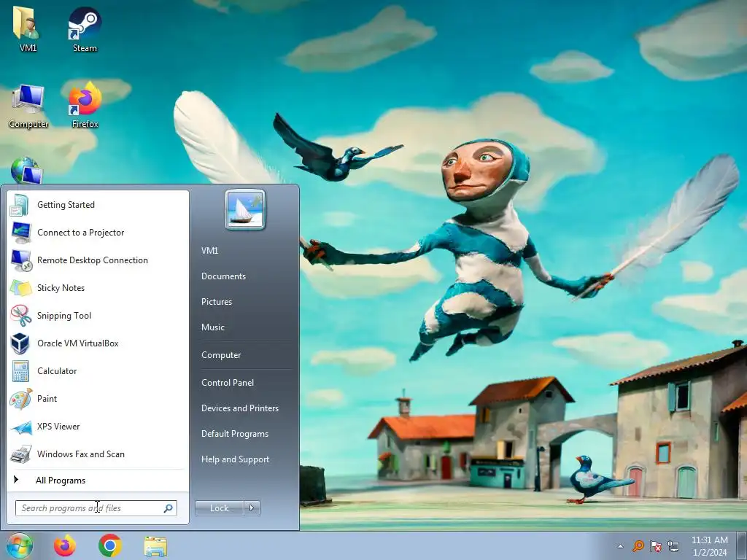Click the user account sailboat picture
747x560 pixels.
coord(245,209)
